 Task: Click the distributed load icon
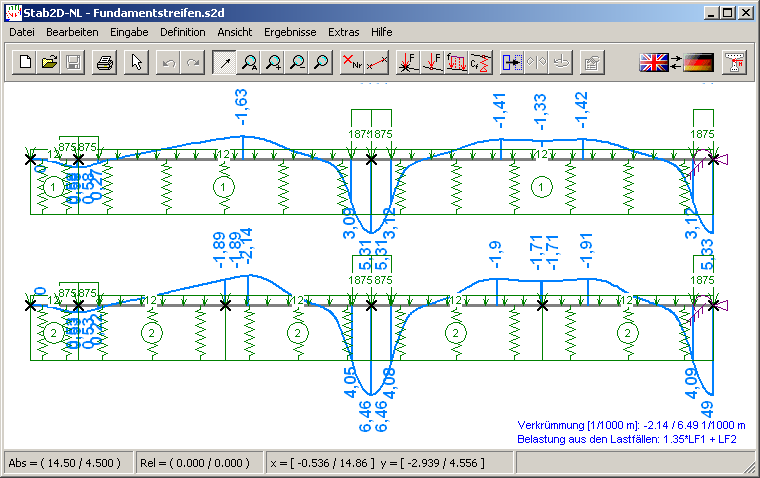click(x=456, y=63)
